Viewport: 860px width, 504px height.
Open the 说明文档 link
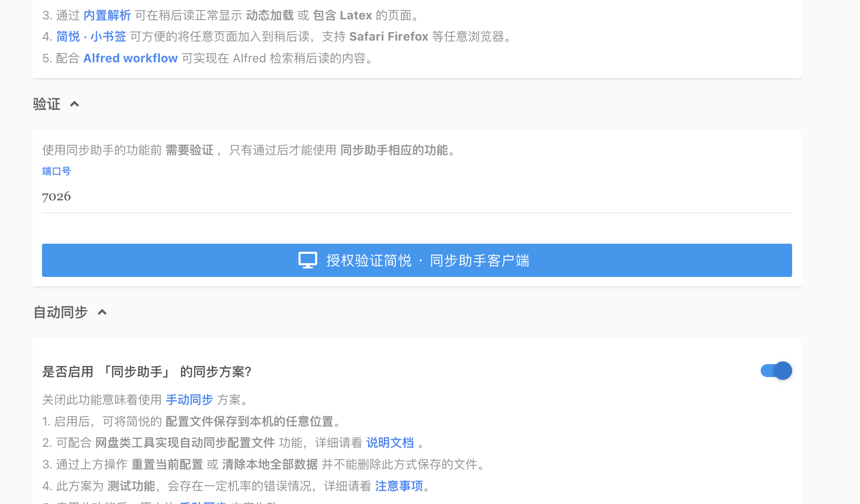click(x=390, y=443)
